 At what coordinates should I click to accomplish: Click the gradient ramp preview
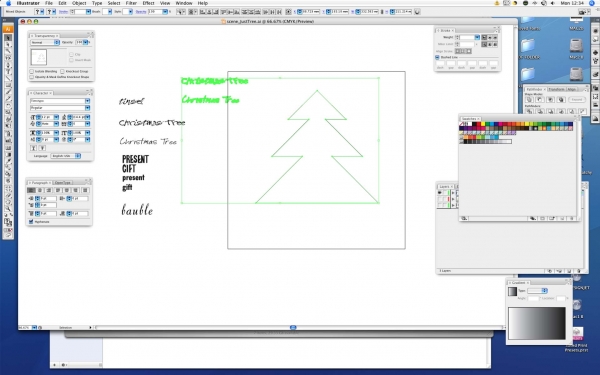coord(537,323)
